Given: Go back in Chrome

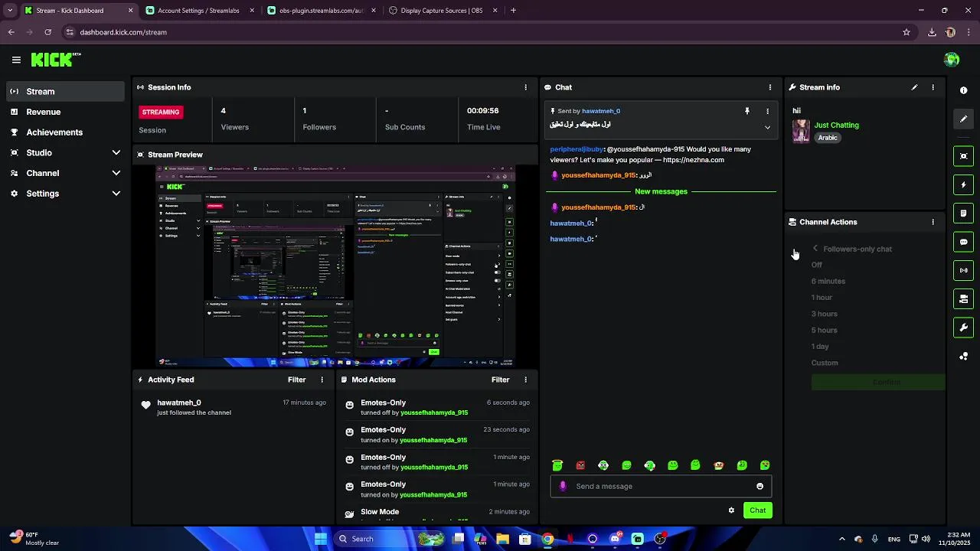Looking at the screenshot, I should pos(11,32).
